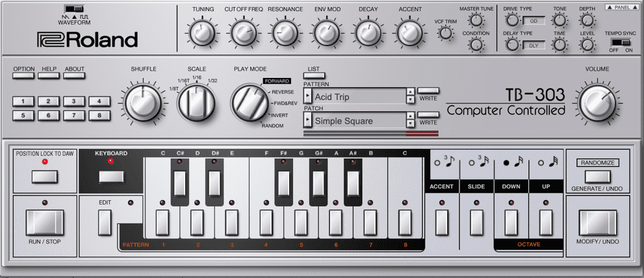
Task: Click the TONE knob
Action: 560,19
